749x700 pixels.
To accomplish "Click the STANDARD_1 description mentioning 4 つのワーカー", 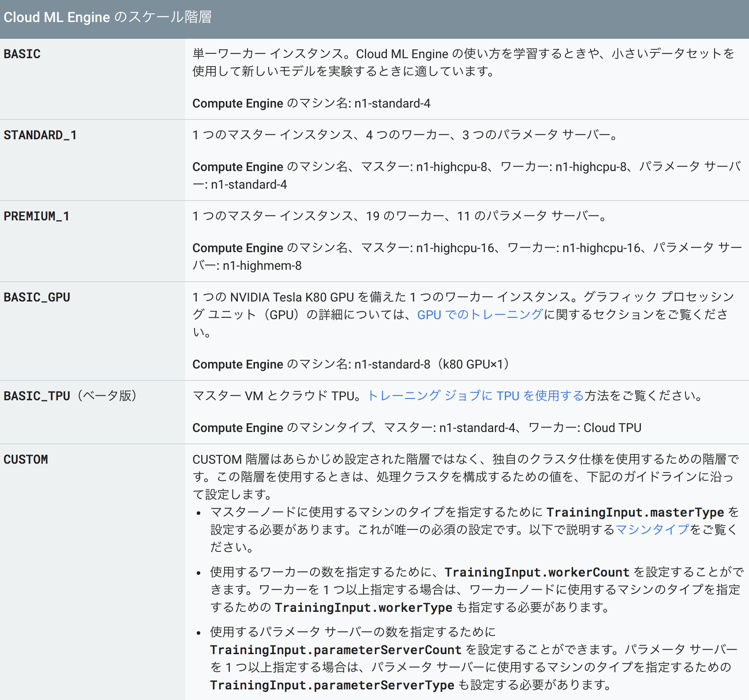I will pyautogui.click(x=405, y=135).
